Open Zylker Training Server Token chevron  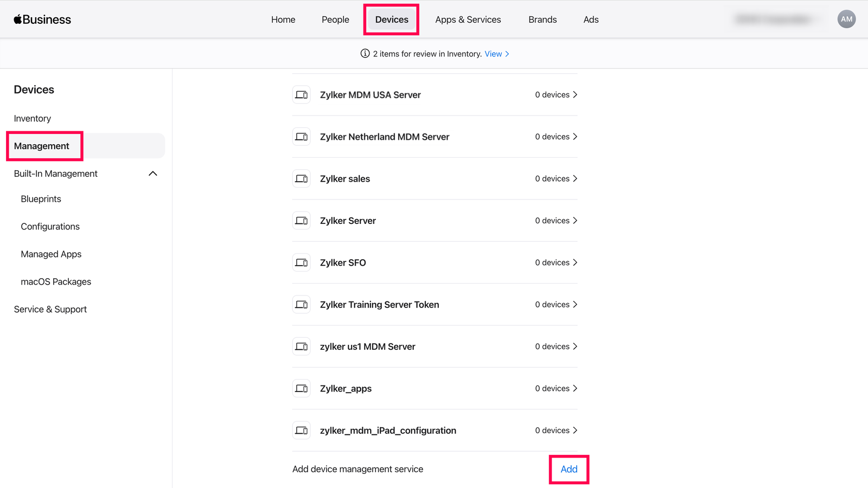(575, 304)
